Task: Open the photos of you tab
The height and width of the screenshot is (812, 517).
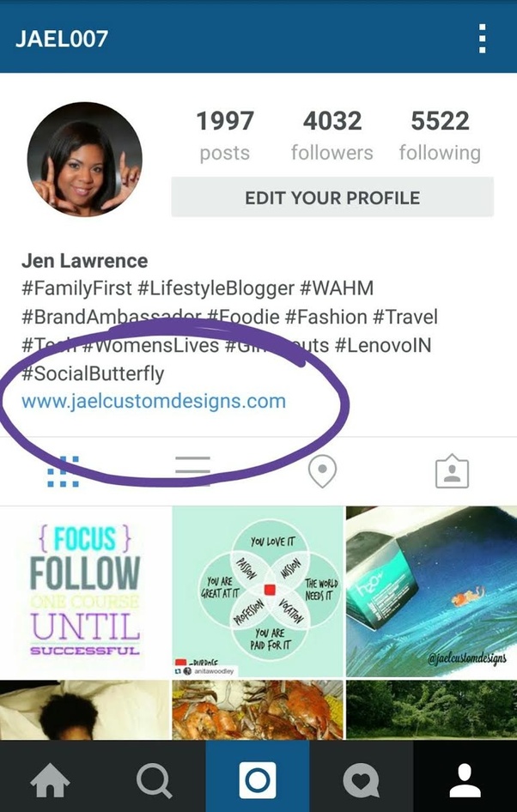Action: pyautogui.click(x=452, y=471)
